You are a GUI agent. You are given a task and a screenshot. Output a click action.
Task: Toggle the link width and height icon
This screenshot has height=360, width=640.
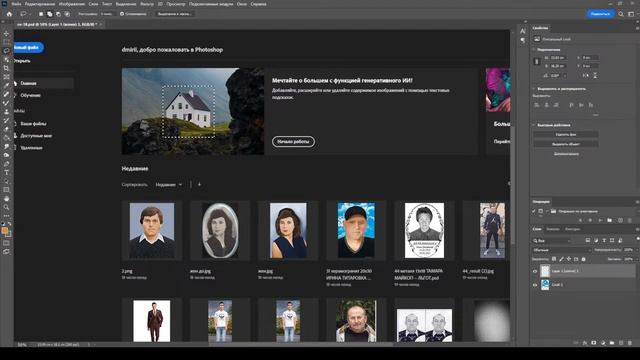pyautogui.click(x=536, y=62)
